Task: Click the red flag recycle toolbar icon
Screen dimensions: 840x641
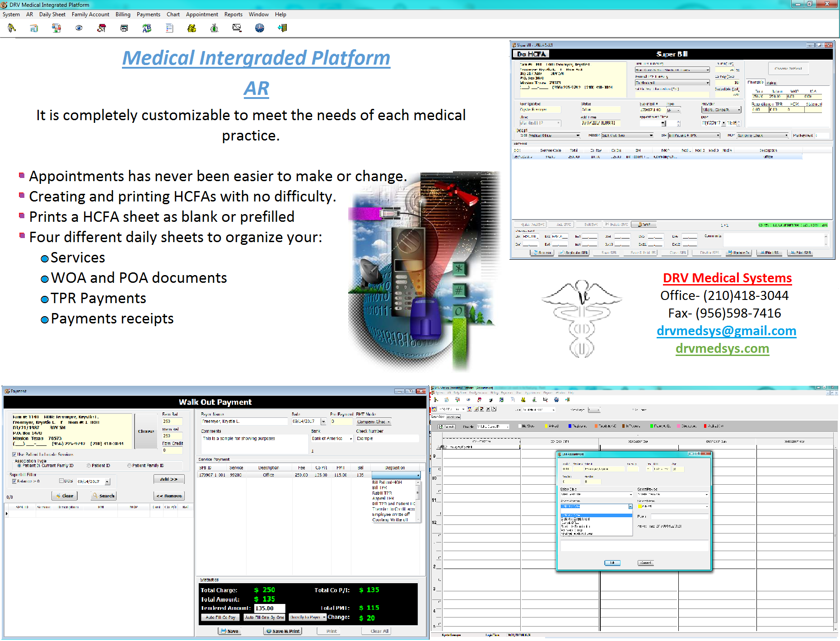Action: pos(102,28)
